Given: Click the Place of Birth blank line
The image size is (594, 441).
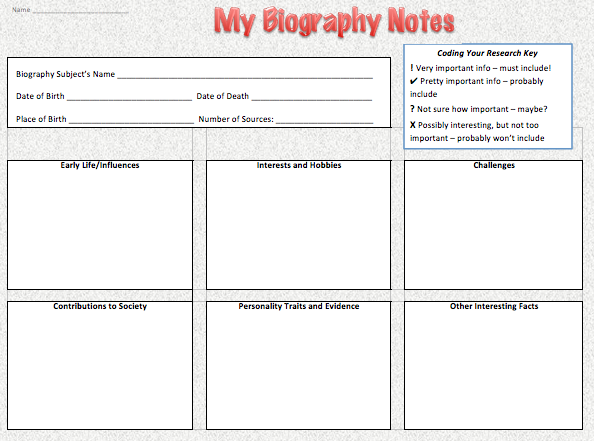Looking at the screenshot, I should click(x=131, y=121).
